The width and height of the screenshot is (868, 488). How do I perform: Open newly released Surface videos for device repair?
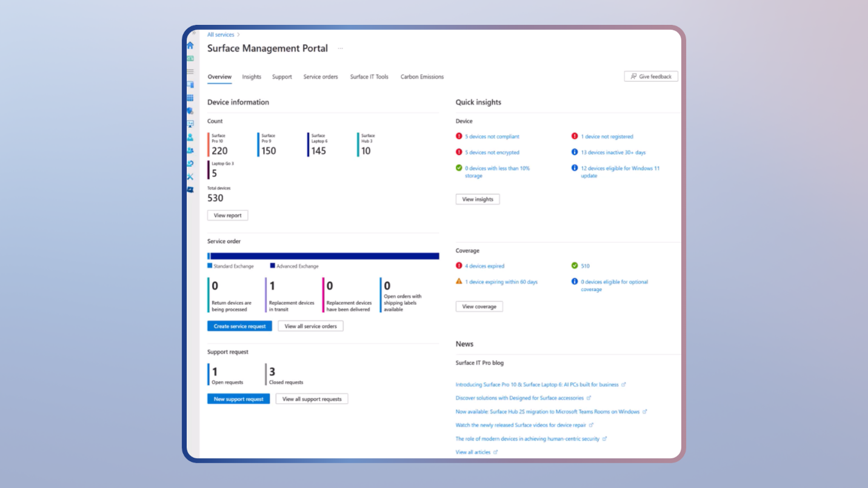(521, 425)
